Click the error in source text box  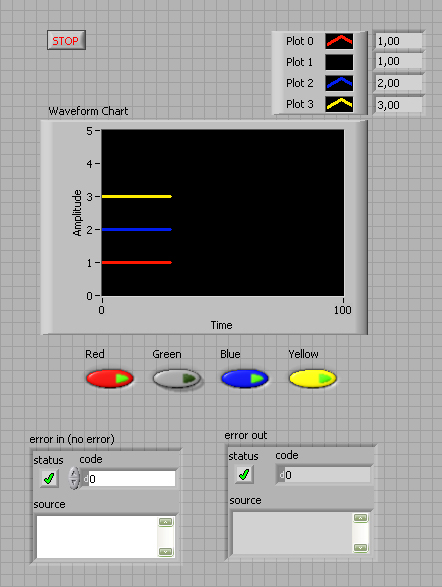pyautogui.click(x=97, y=537)
